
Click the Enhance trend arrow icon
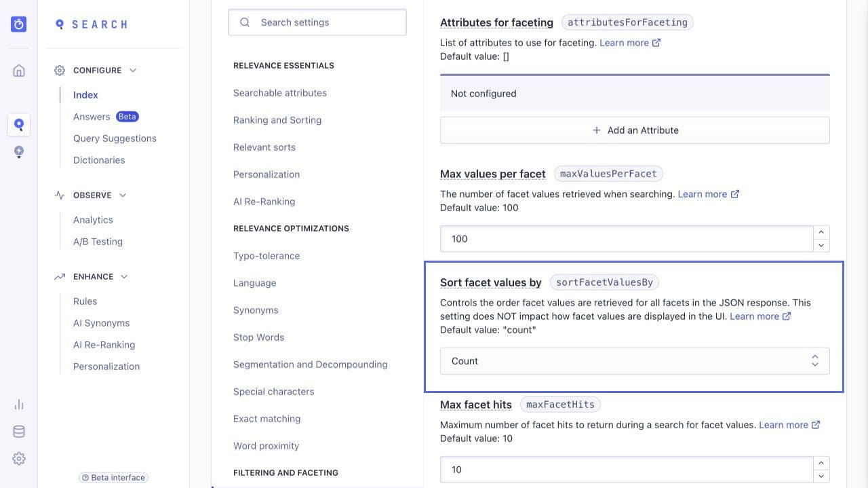tap(60, 277)
